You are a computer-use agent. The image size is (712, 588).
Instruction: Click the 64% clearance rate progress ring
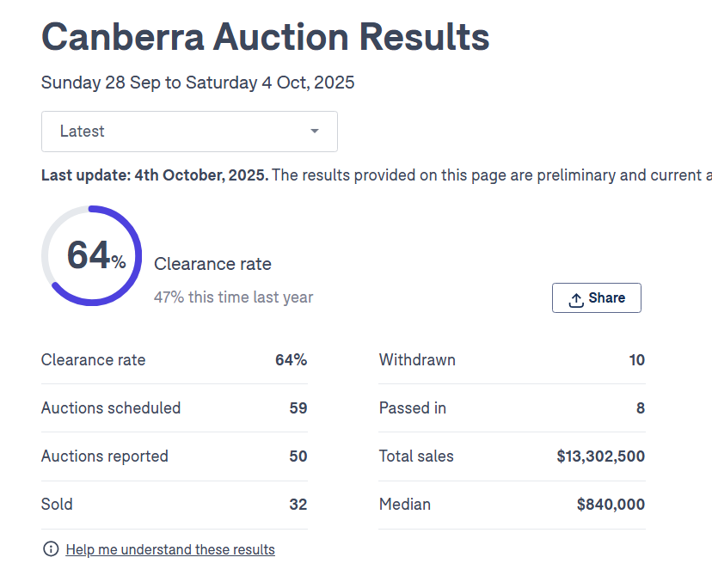point(92,255)
